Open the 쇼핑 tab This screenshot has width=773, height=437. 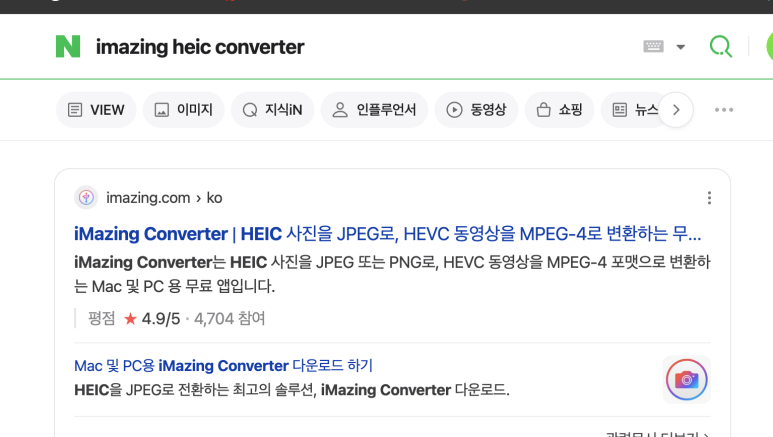(560, 109)
